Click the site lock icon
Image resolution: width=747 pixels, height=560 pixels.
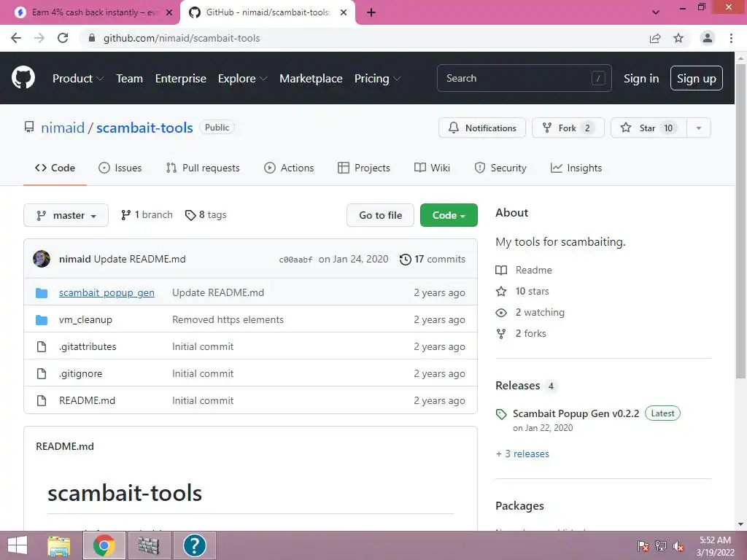click(x=92, y=38)
